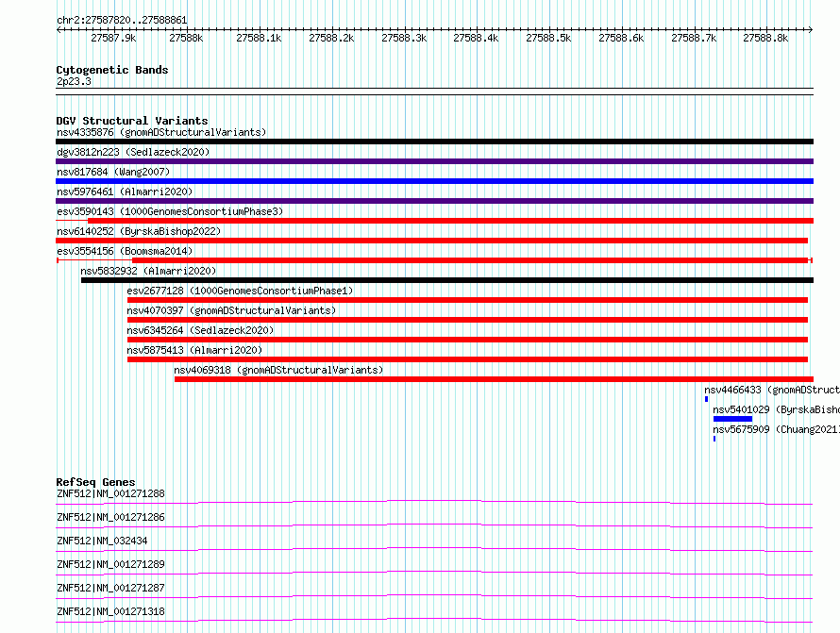Image resolution: width=840 pixels, height=633 pixels.
Task: Select the dgv3812n223 Sedlazeck2020 purple bar
Action: (434, 161)
